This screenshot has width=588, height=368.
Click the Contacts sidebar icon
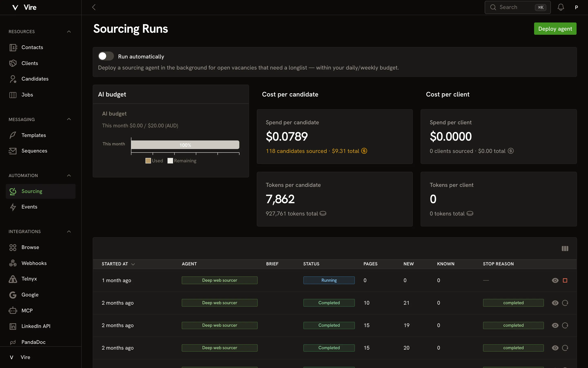coord(13,47)
